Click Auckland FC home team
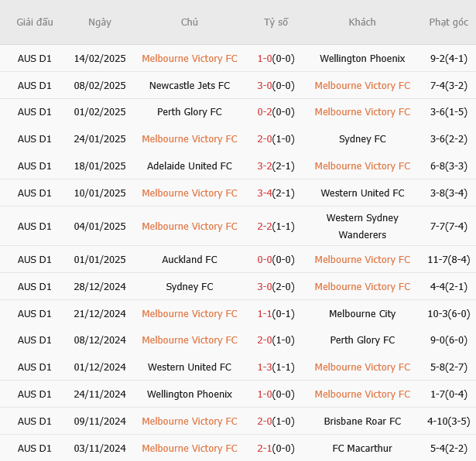 coord(190,260)
